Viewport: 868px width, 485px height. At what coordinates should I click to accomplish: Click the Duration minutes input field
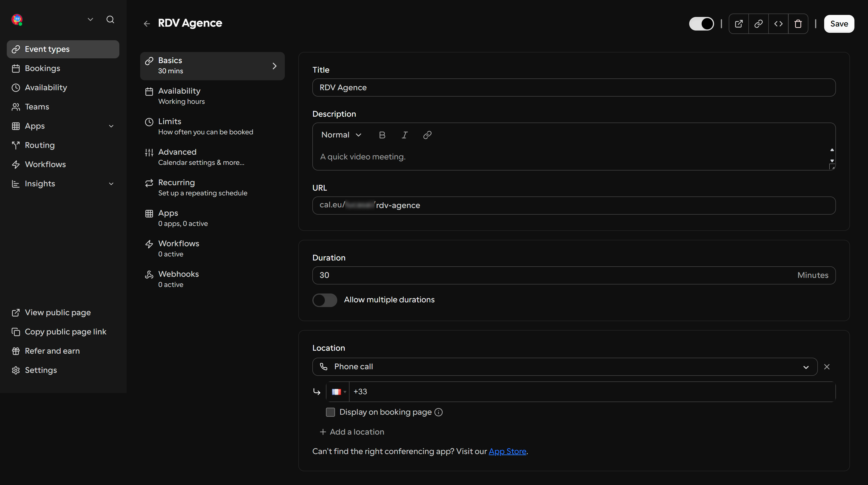pyautogui.click(x=574, y=275)
